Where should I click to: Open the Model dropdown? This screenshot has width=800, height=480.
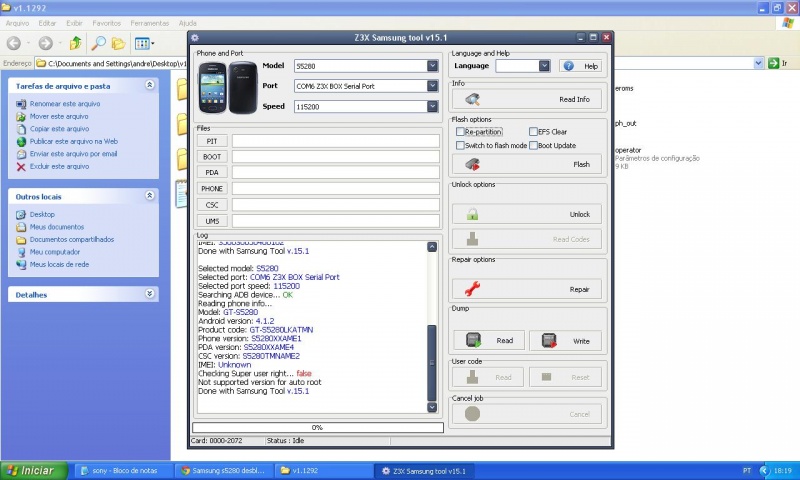(432, 66)
